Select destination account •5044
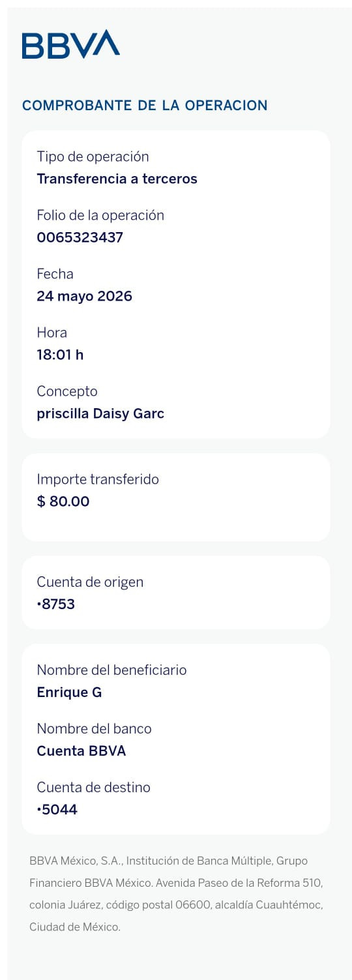 click(57, 809)
